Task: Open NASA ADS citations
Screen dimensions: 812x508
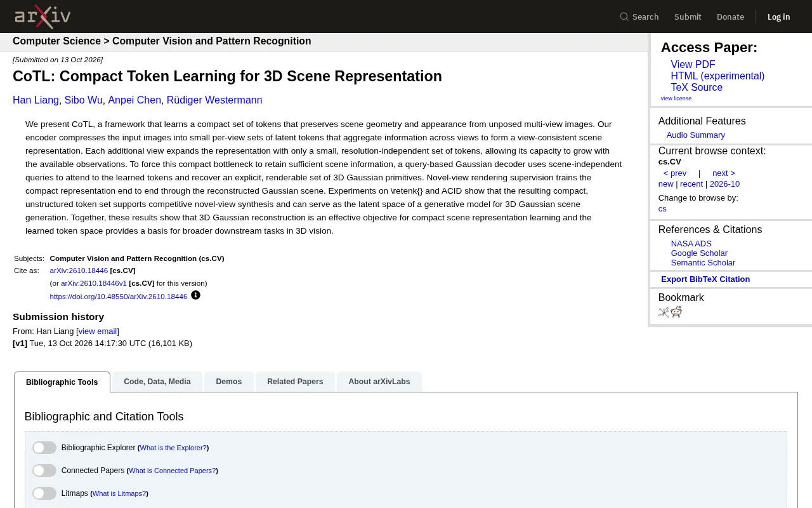Action: (691, 244)
